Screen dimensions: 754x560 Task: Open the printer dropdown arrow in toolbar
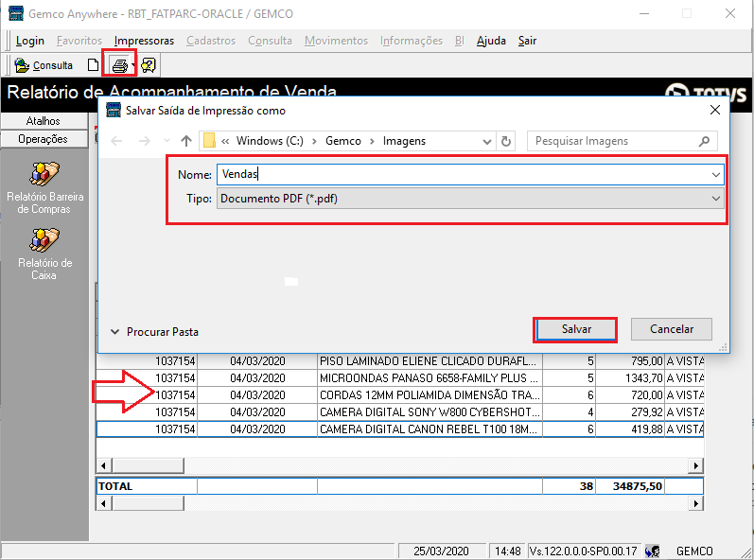click(132, 65)
